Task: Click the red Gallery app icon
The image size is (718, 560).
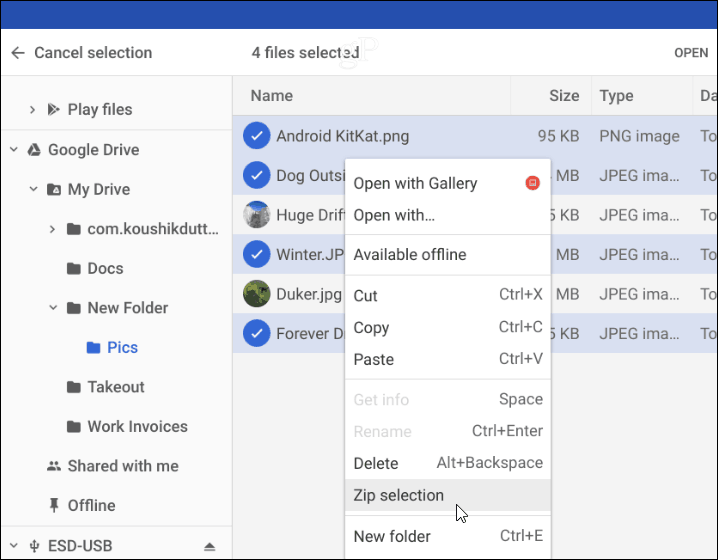Action: [532, 183]
